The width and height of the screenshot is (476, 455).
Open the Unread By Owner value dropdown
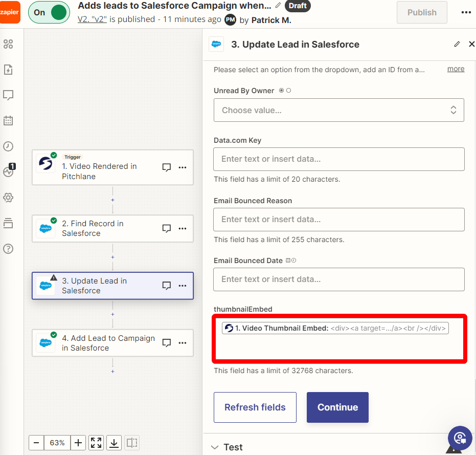pyautogui.click(x=339, y=110)
